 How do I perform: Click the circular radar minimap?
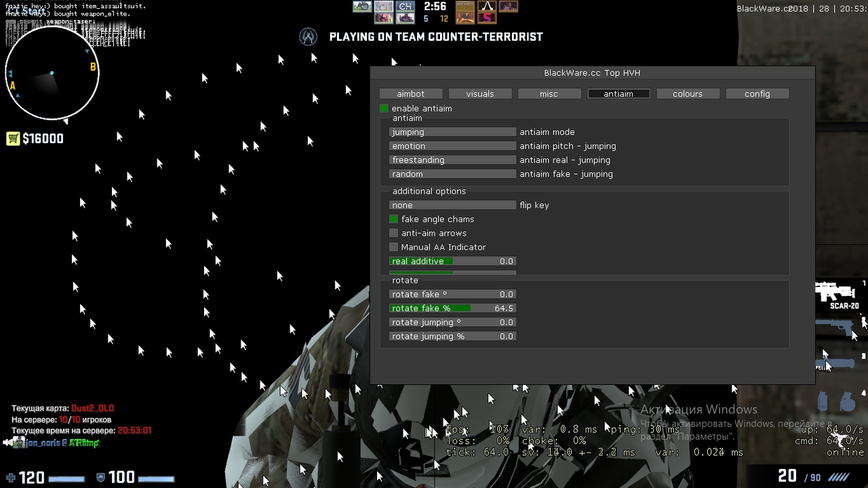(x=52, y=73)
